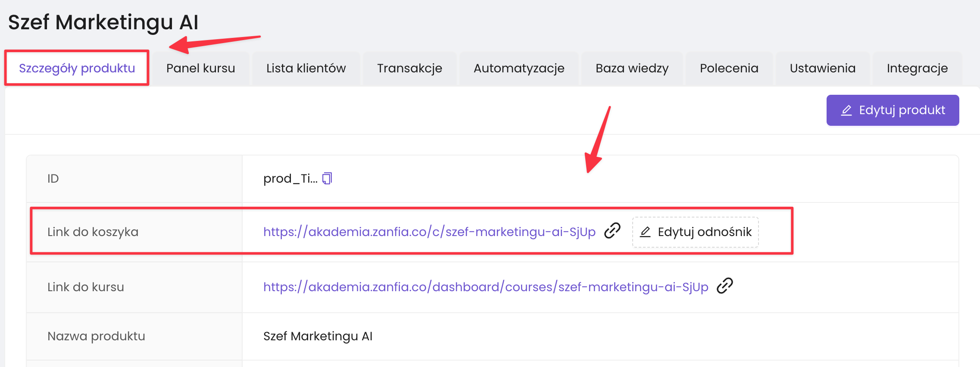The height and width of the screenshot is (367, 980).
Task: Open the Lista klientów tab
Action: (306, 68)
